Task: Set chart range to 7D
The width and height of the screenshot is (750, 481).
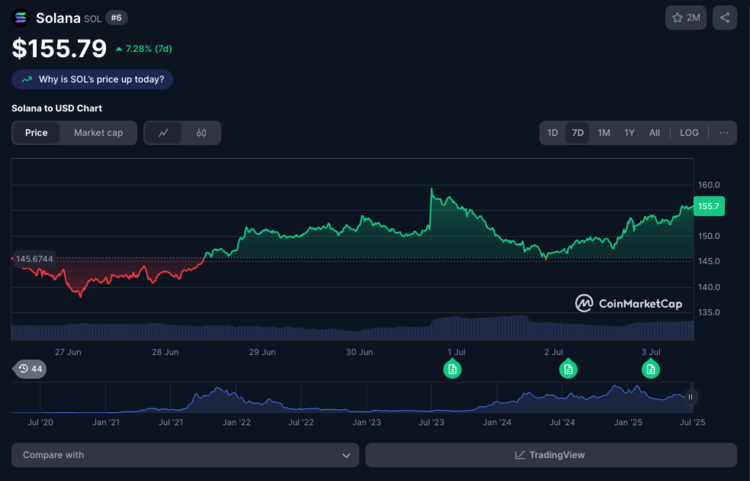Action: click(x=578, y=133)
